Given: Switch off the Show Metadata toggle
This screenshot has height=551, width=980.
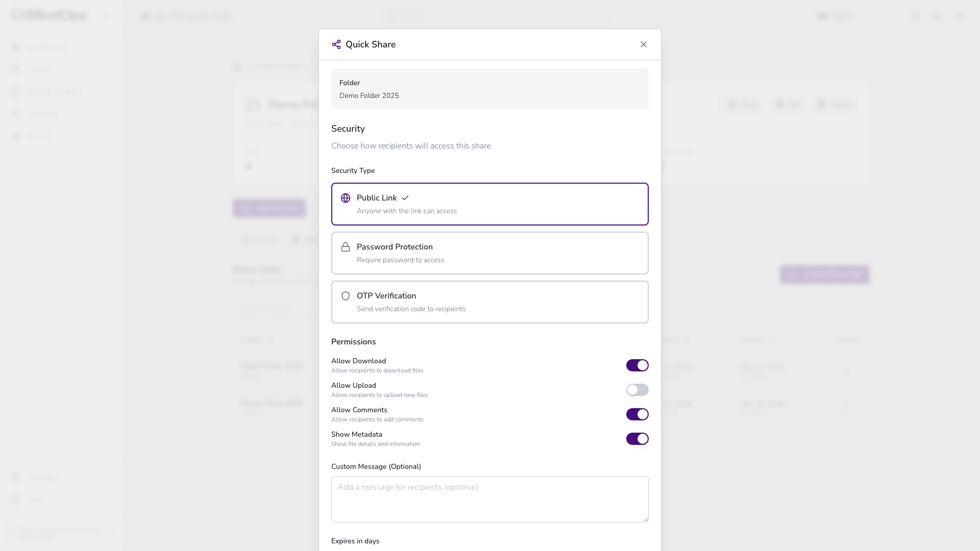Looking at the screenshot, I should (x=637, y=439).
